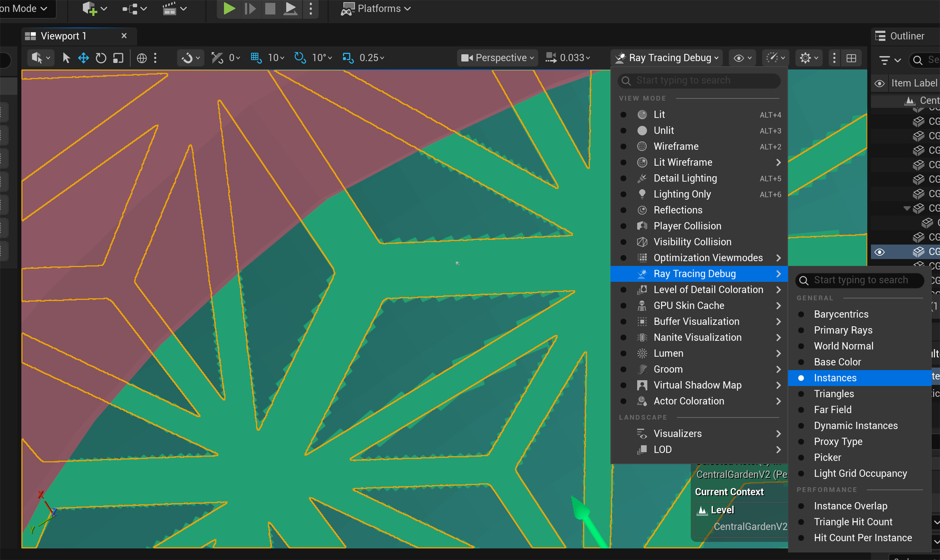Screen dimensions: 940x560
Task: Open the Blueprints dropdown icon
Action: pyautogui.click(x=134, y=8)
